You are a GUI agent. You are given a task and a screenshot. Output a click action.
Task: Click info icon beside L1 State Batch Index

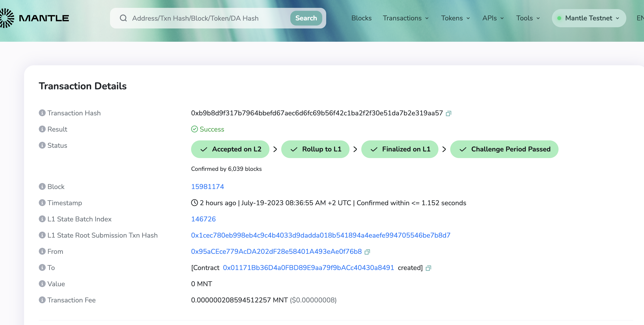tap(42, 219)
